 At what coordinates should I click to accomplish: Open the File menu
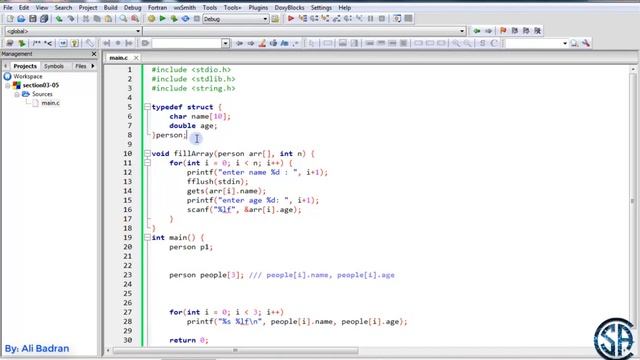coord(7,7)
